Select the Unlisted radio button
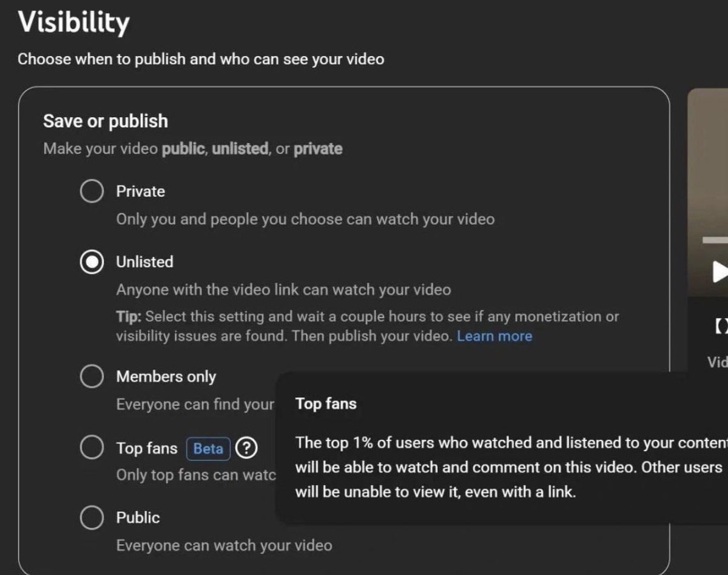This screenshot has height=575, width=728. pyautogui.click(x=92, y=262)
